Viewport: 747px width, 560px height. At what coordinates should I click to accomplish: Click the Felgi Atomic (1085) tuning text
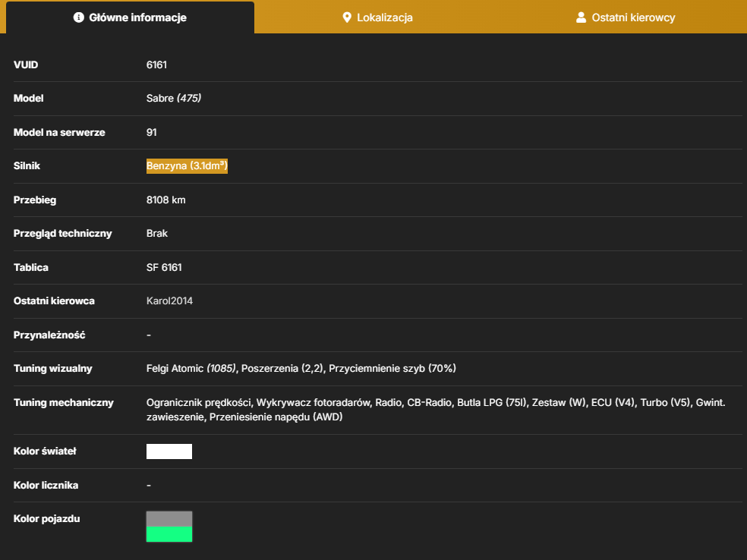pos(191,369)
